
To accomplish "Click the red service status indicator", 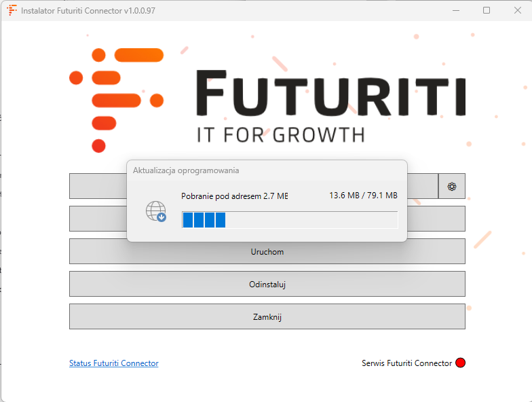I will pyautogui.click(x=461, y=363).
